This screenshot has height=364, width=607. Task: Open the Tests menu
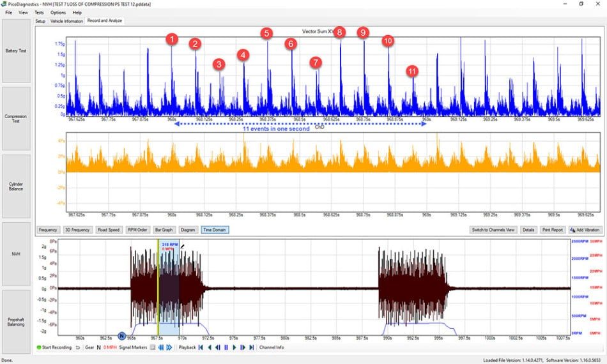click(39, 12)
